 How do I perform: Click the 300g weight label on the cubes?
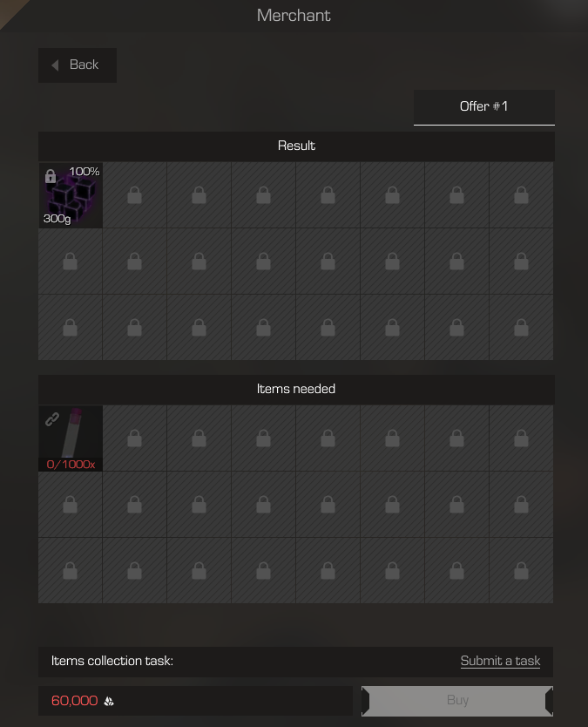click(57, 219)
